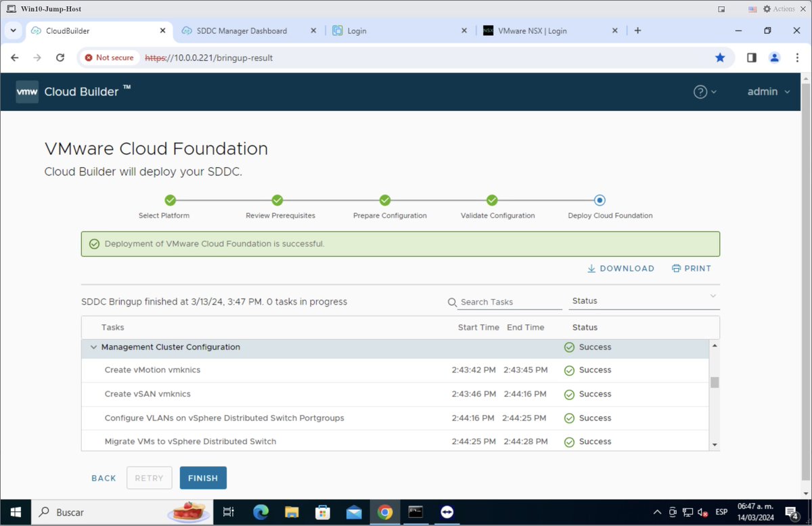Switch to the VMware NSX Login tab
812x526 pixels.
549,30
